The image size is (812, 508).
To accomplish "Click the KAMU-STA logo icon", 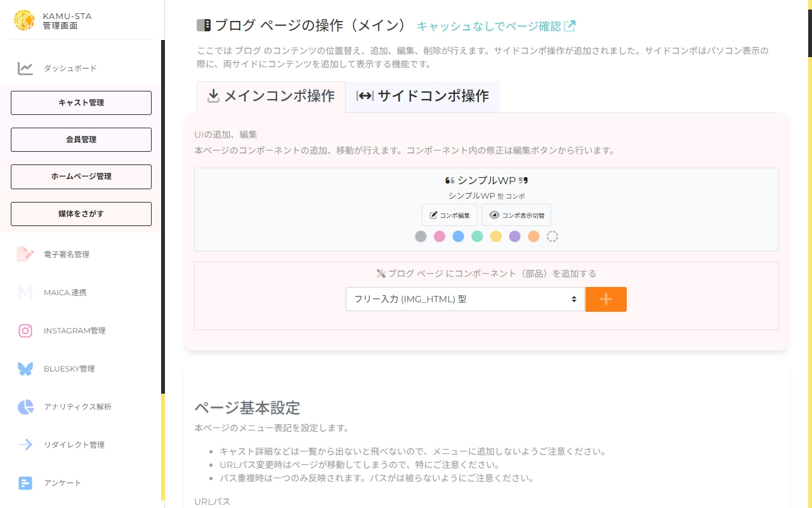I will (x=24, y=20).
